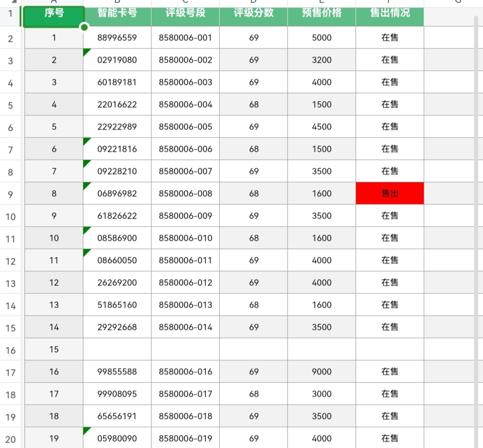The image size is (483, 448).
Task: Select card number cell 22922989
Action: click(117, 126)
